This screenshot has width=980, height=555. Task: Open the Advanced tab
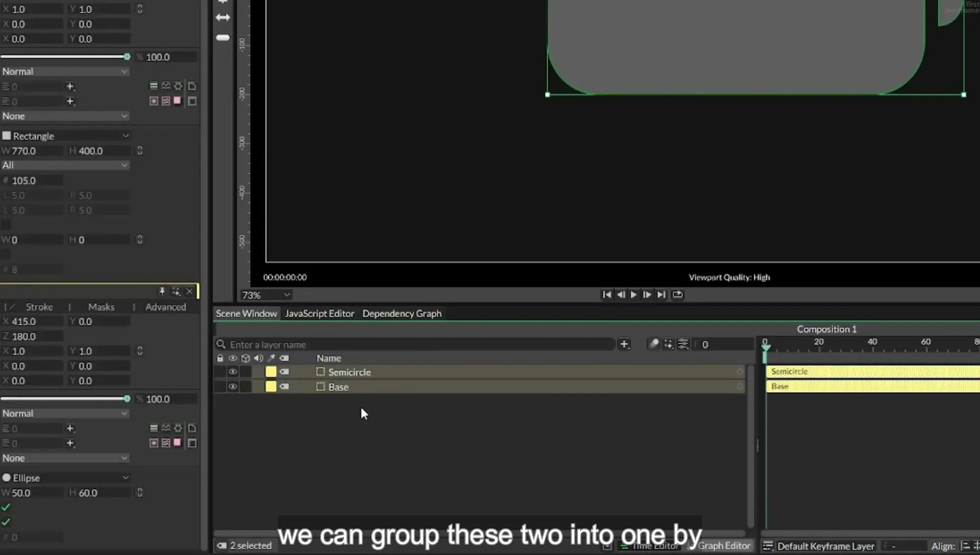(165, 307)
